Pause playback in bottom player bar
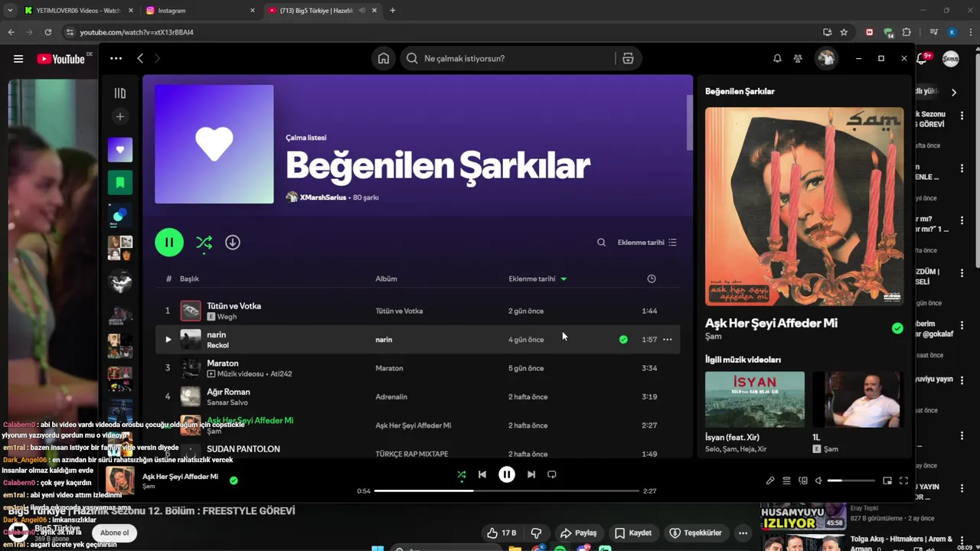 click(507, 474)
